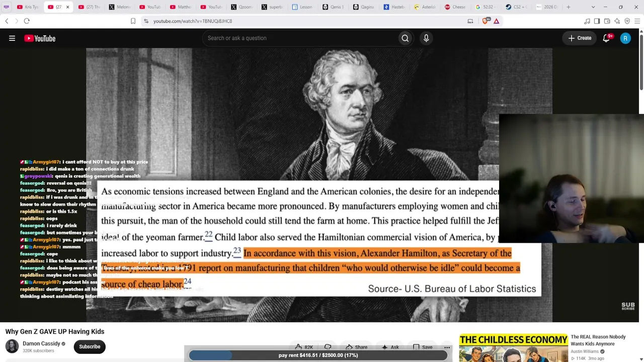Viewport: 644px width, 362px height.
Task: Like the video with 82K likes
Action: point(304,347)
